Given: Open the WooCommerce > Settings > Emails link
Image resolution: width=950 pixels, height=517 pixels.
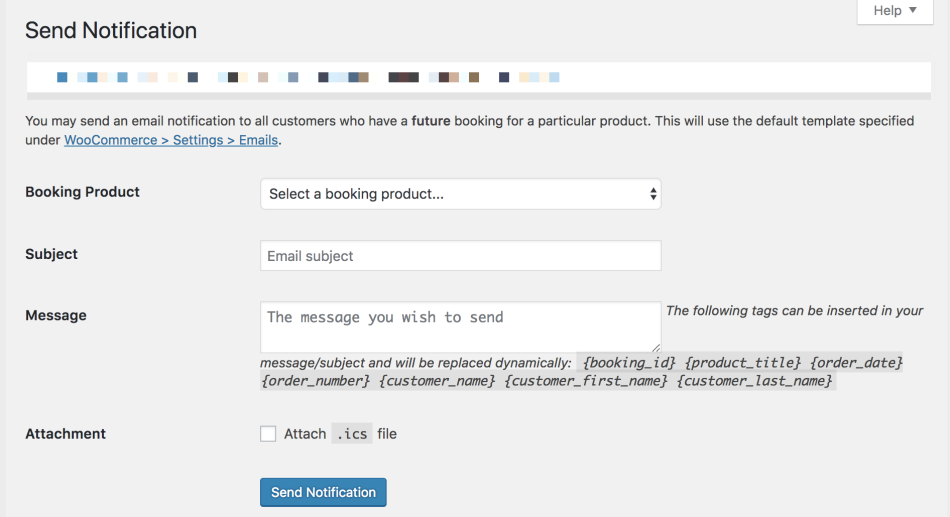Looking at the screenshot, I should click(x=171, y=140).
